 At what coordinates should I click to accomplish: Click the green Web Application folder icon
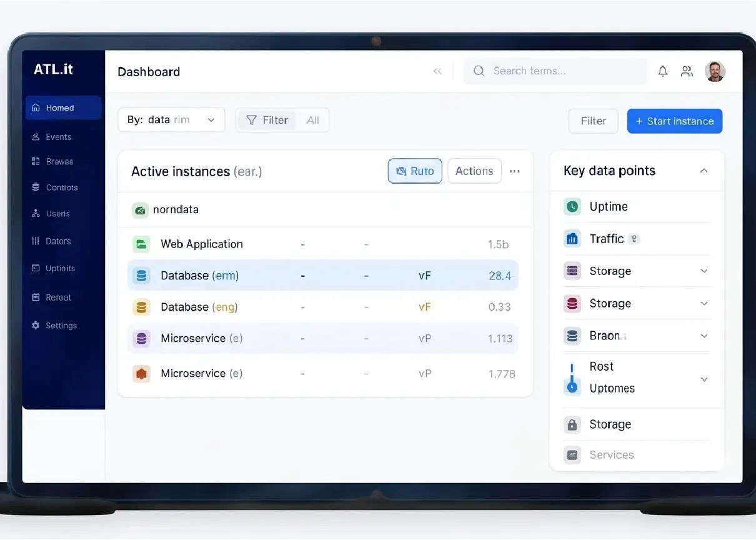141,244
